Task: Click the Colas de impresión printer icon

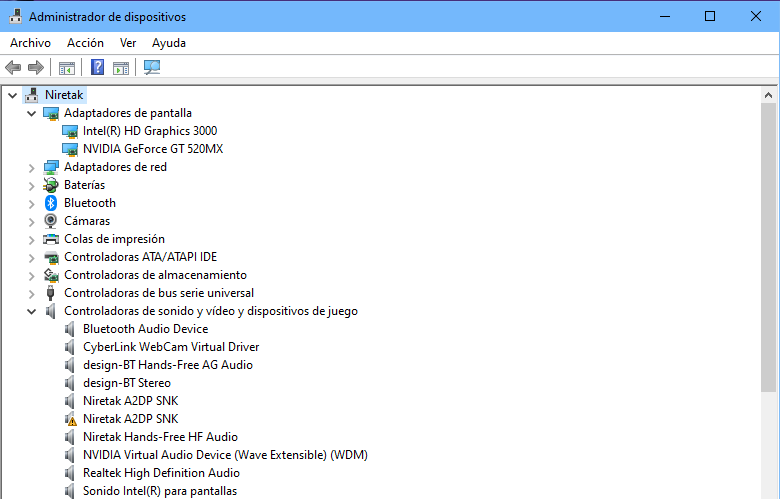Action: (x=51, y=239)
